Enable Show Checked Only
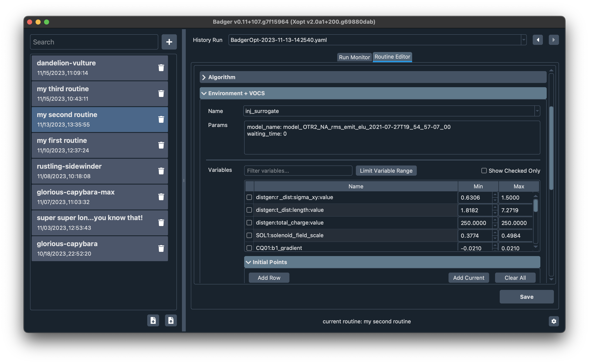This screenshot has height=364, width=589. pos(484,171)
